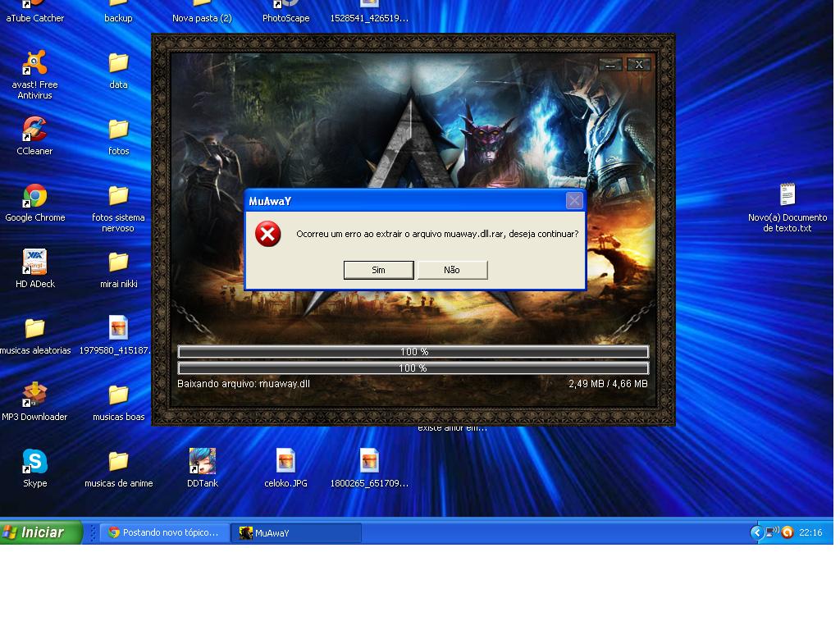The height and width of the screenshot is (630, 840).
Task: Close the MuAwaY error dialog
Action: [574, 201]
